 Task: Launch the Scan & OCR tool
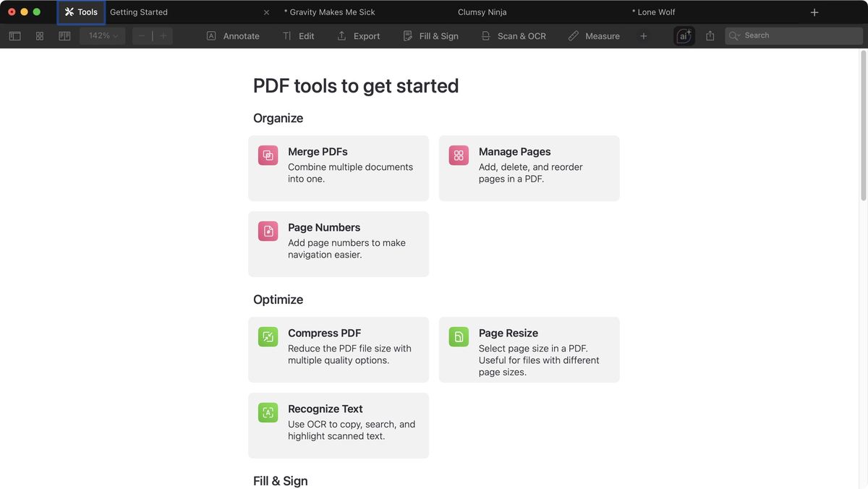513,35
